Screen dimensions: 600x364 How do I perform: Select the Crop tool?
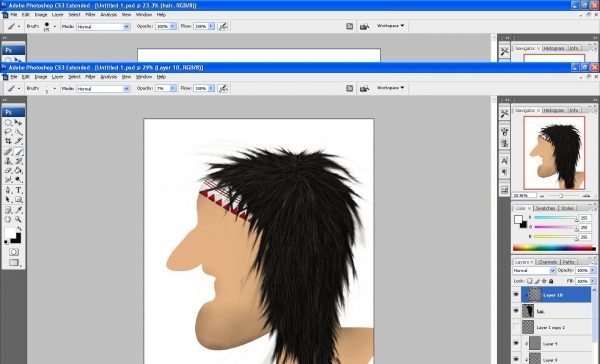[8, 142]
